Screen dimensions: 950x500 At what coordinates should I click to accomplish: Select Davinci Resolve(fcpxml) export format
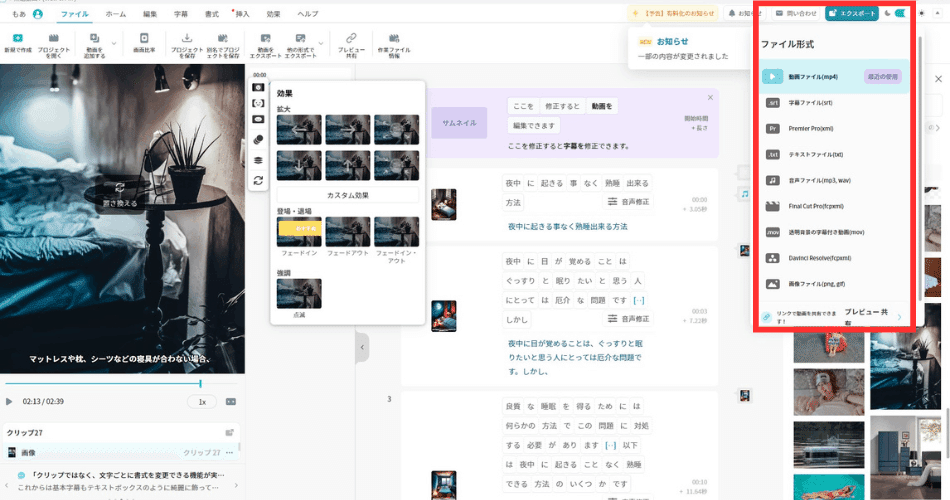tap(834, 258)
